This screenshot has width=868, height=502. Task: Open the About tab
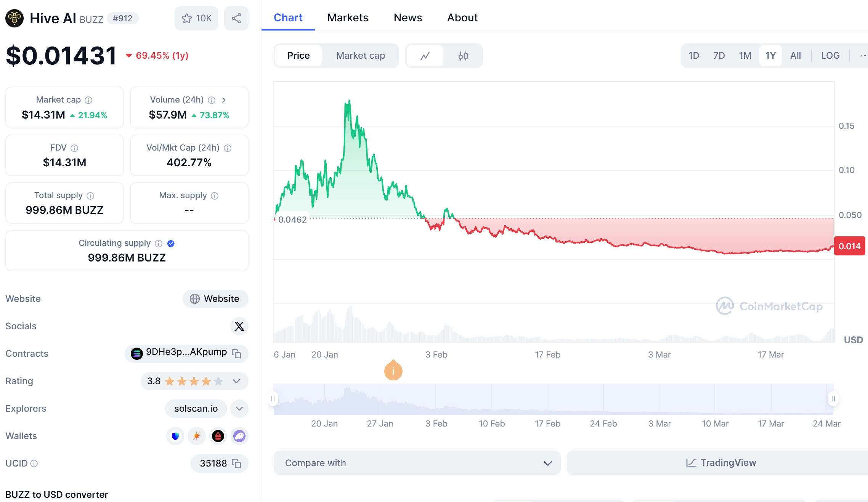pyautogui.click(x=462, y=18)
